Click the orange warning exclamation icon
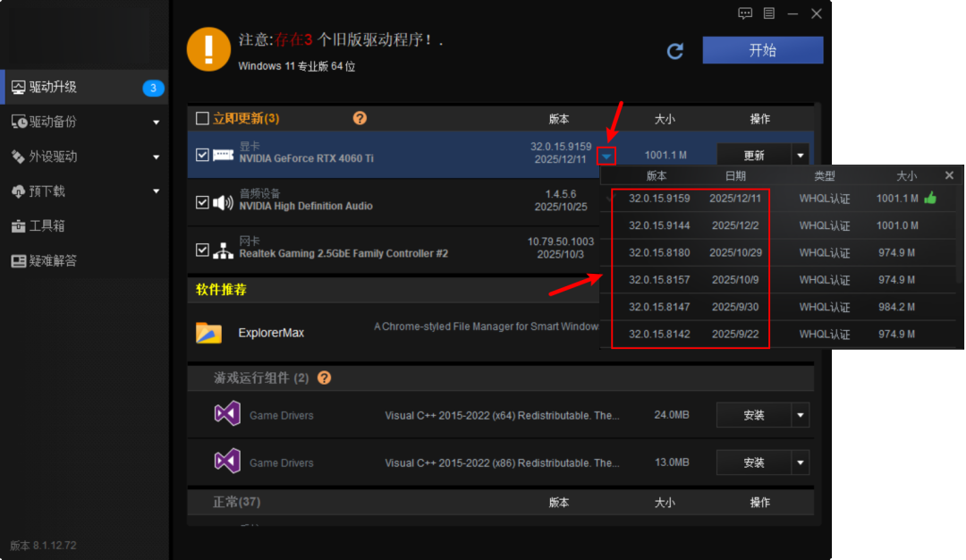Image resolution: width=966 pixels, height=560 pixels. point(208,49)
